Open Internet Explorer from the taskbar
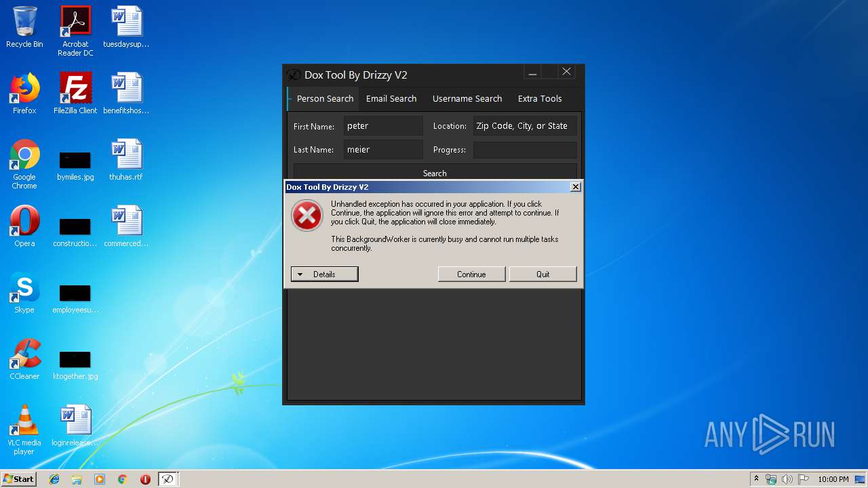The width and height of the screenshot is (868, 488). [x=54, y=479]
